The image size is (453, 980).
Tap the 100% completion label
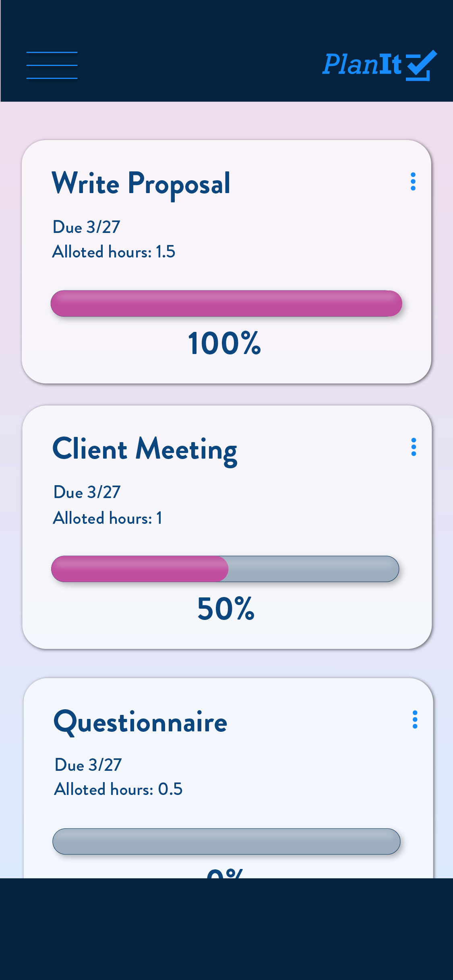coord(225,344)
